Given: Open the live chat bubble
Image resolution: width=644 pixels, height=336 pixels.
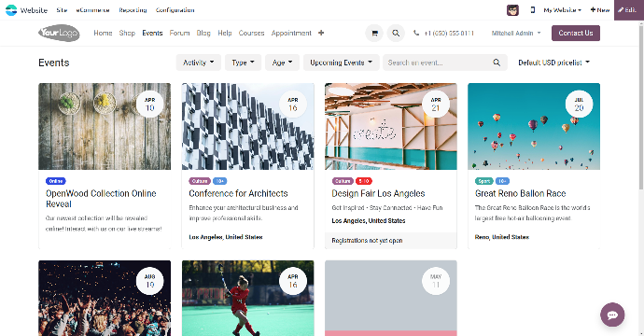Looking at the screenshot, I should pos(612,315).
